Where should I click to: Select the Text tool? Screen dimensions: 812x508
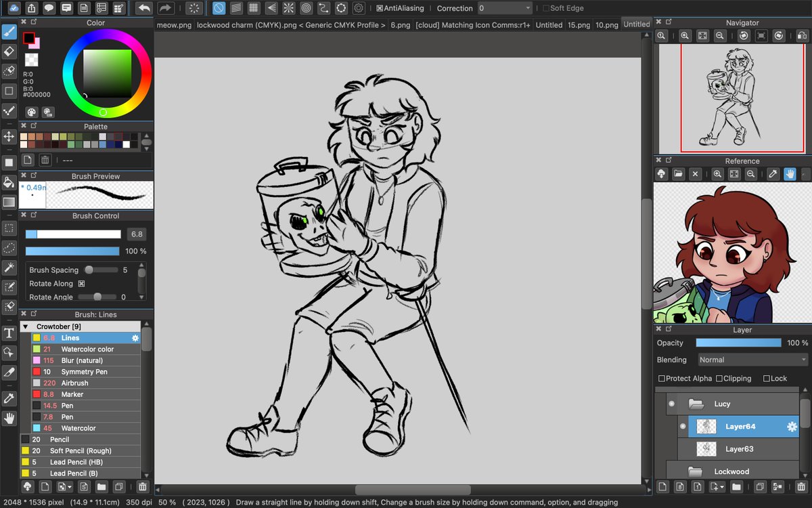(9, 333)
